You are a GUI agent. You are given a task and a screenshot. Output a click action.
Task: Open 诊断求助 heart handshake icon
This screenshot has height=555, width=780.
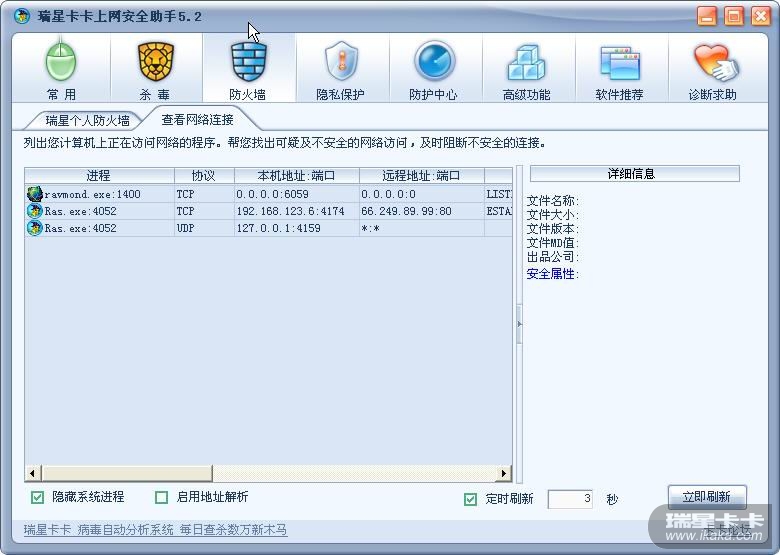pos(715,63)
